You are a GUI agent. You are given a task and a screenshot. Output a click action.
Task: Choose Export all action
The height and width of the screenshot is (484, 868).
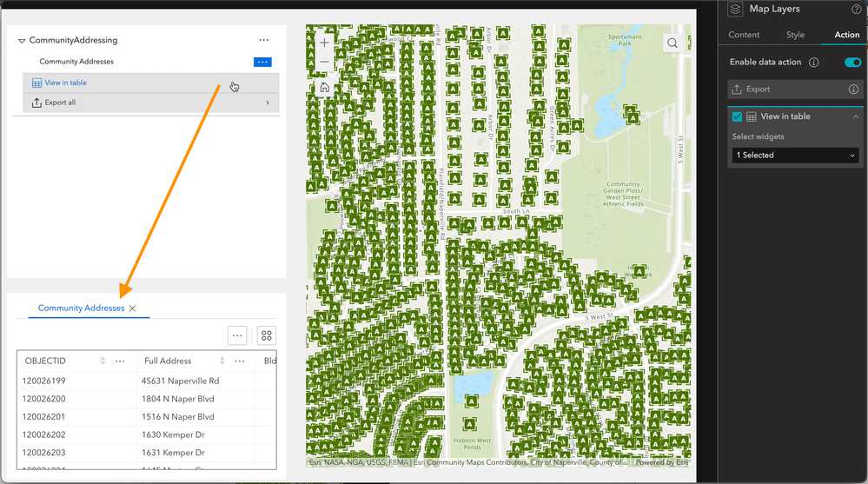coord(150,103)
